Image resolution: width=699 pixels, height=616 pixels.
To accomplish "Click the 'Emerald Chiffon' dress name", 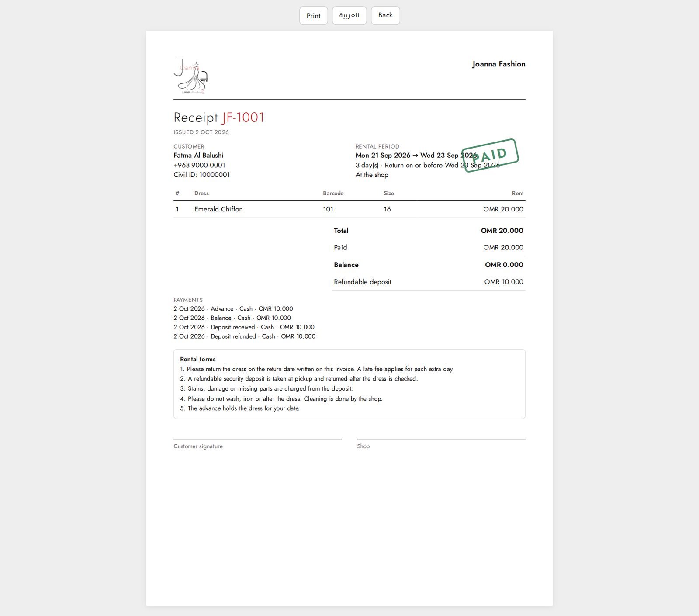I will click(x=218, y=209).
